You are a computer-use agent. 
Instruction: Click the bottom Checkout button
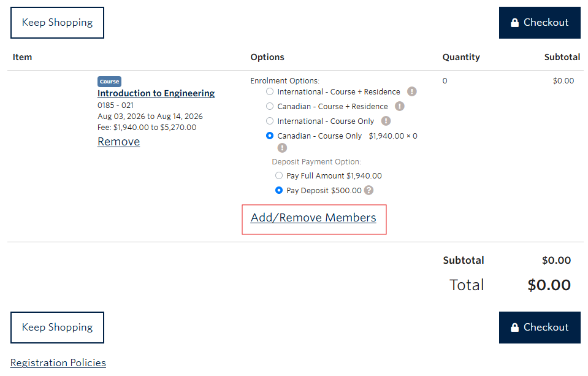[x=540, y=327]
